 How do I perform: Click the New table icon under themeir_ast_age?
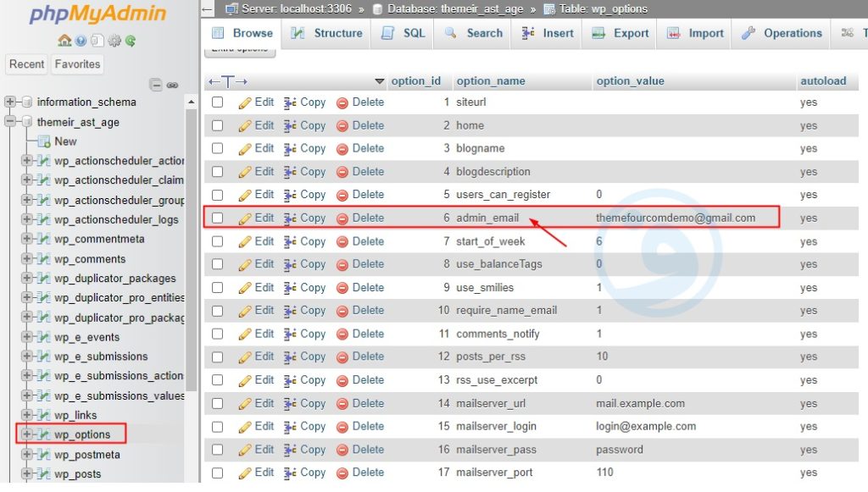pyautogui.click(x=44, y=141)
